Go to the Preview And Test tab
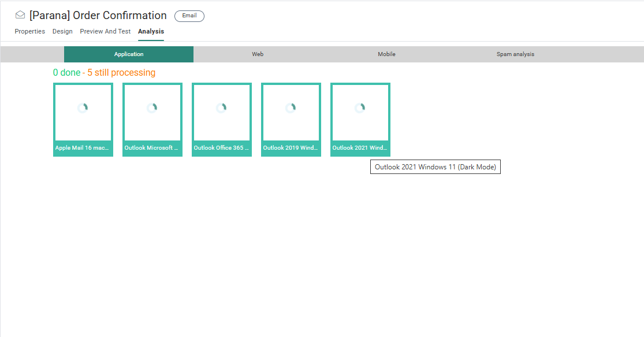The width and height of the screenshot is (644, 337). tap(105, 31)
